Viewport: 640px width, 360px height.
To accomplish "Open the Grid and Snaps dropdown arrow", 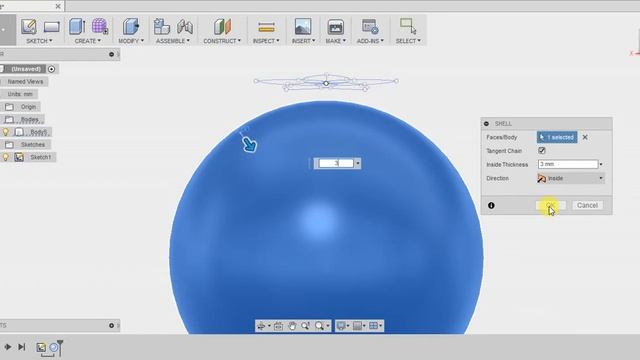I will (x=364, y=326).
